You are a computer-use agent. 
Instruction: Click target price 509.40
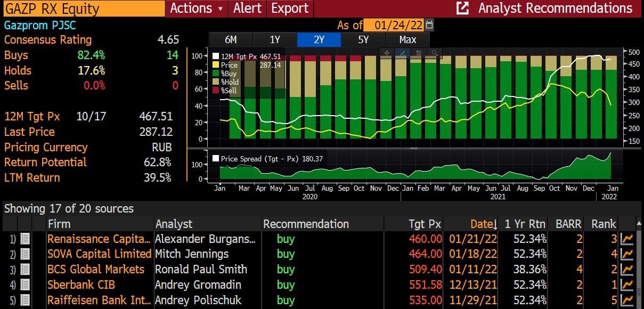(425, 270)
